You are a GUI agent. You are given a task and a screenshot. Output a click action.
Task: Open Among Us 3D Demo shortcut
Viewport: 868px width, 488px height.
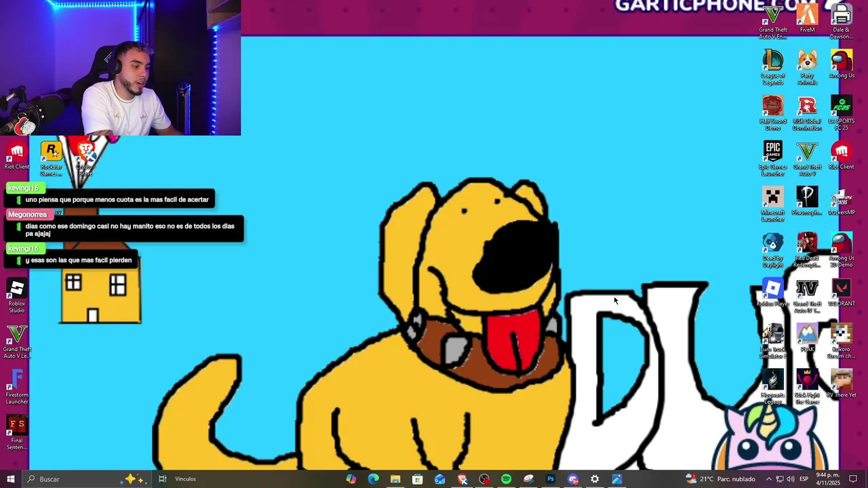click(841, 249)
